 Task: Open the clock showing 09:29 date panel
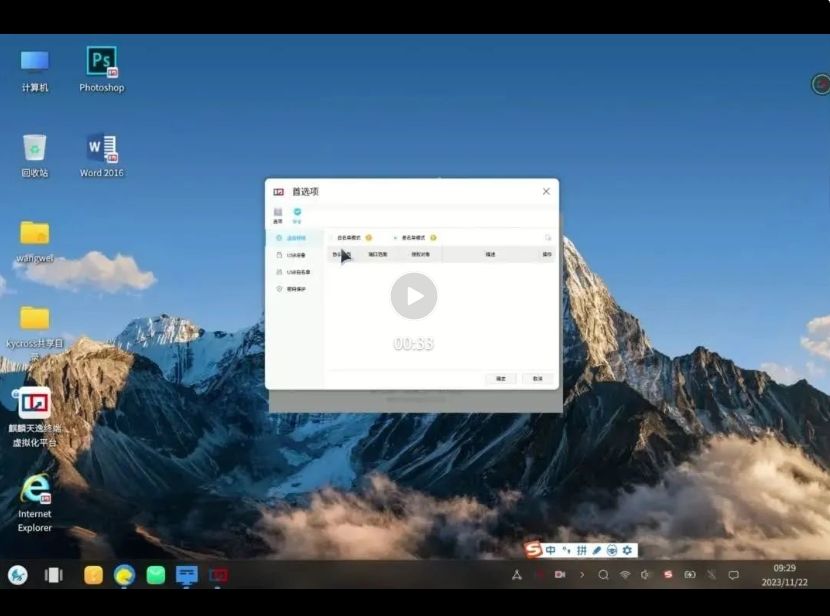784,575
